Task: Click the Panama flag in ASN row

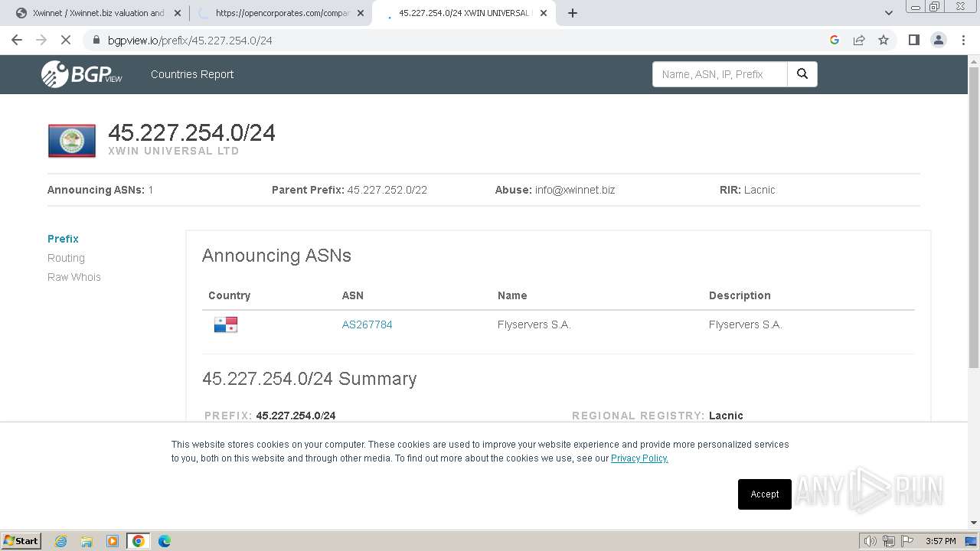Action: click(x=226, y=324)
